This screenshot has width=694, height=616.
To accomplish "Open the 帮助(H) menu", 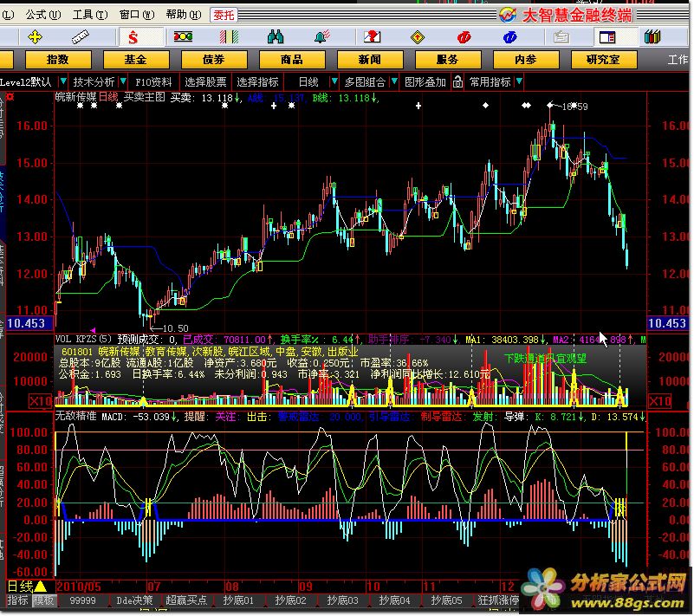I will (183, 15).
